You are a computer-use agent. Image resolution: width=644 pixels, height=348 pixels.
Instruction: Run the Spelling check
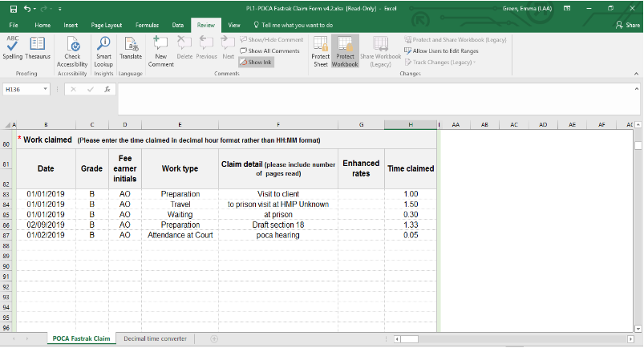(x=14, y=48)
